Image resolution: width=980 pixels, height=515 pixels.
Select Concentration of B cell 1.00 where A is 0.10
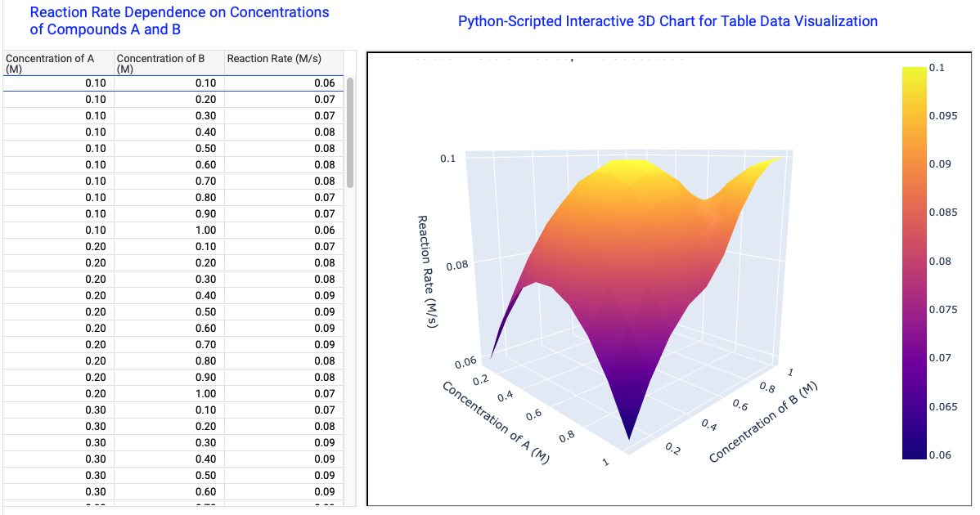[x=205, y=231]
